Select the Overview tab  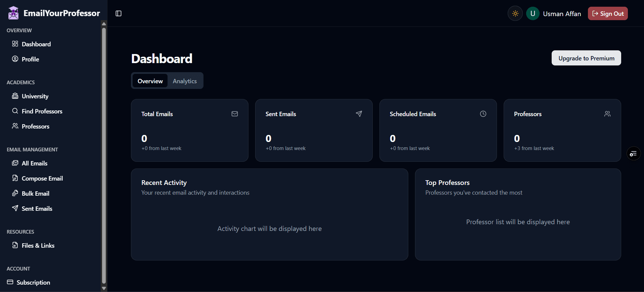coord(150,81)
